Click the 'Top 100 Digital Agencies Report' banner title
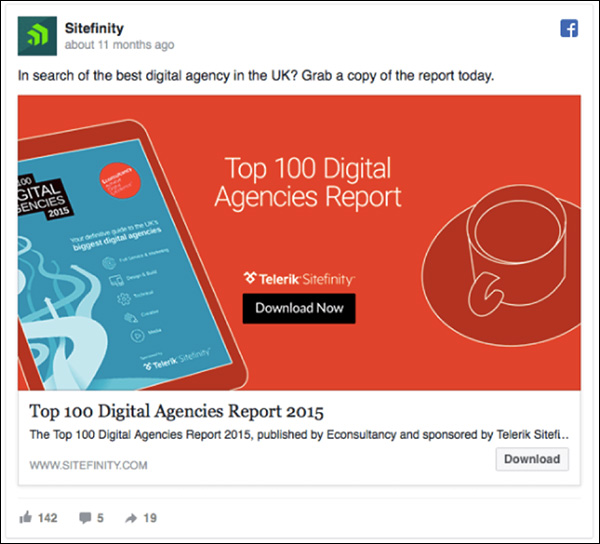The height and width of the screenshot is (544, 600). [x=308, y=182]
